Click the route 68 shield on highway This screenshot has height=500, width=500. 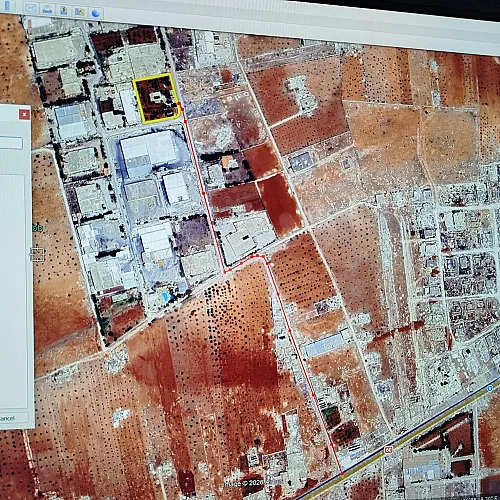[x=388, y=450]
